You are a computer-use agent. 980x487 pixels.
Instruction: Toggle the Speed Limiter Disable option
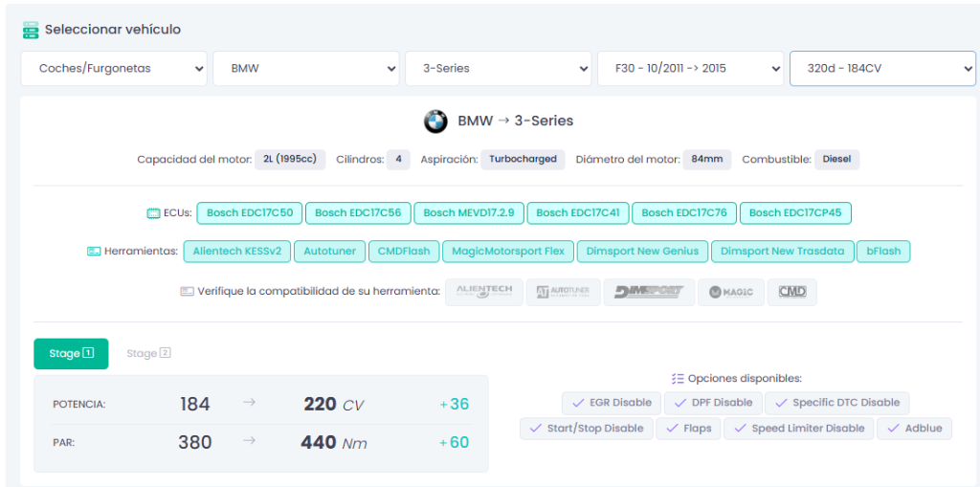pyautogui.click(x=799, y=429)
